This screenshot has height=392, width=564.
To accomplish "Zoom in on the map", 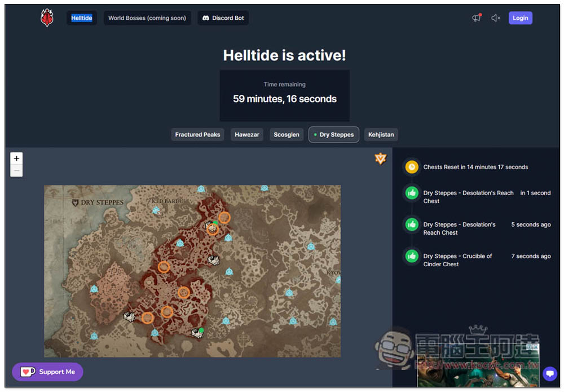I will [16, 158].
